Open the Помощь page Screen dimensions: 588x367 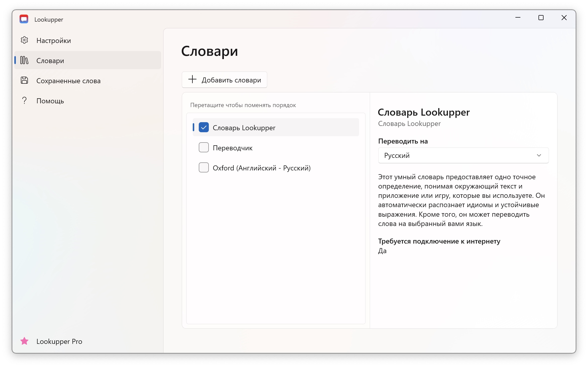click(x=88, y=101)
